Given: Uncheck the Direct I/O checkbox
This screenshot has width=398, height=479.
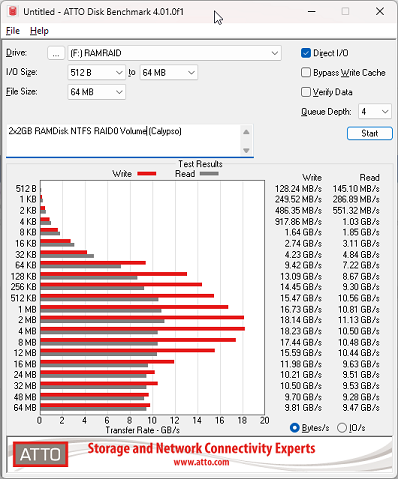Looking at the screenshot, I should click(306, 53).
